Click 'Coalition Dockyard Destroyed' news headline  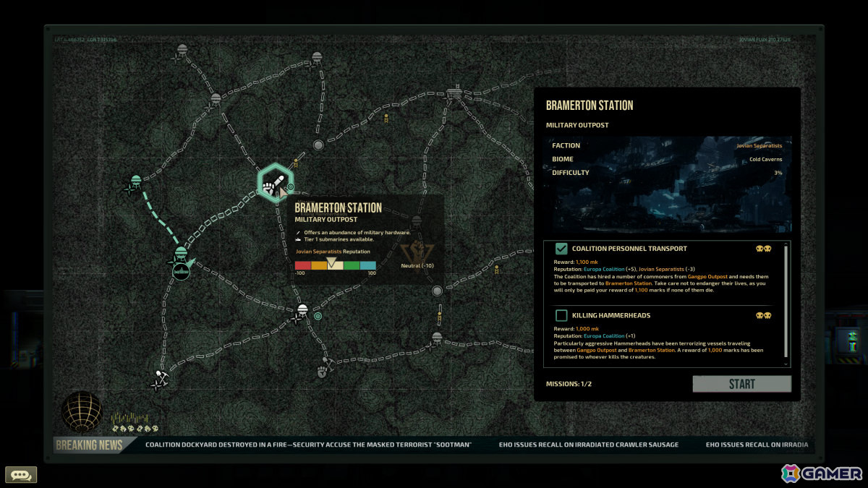click(x=308, y=445)
